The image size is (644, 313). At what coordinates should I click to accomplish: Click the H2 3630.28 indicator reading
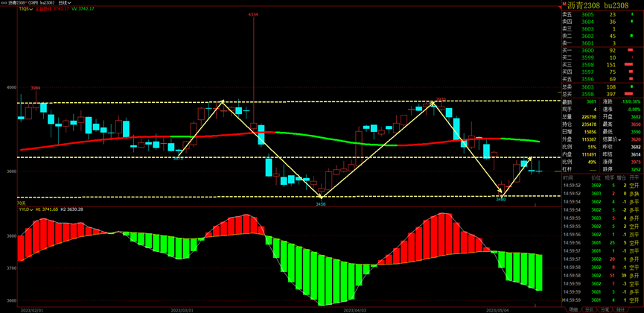72,209
